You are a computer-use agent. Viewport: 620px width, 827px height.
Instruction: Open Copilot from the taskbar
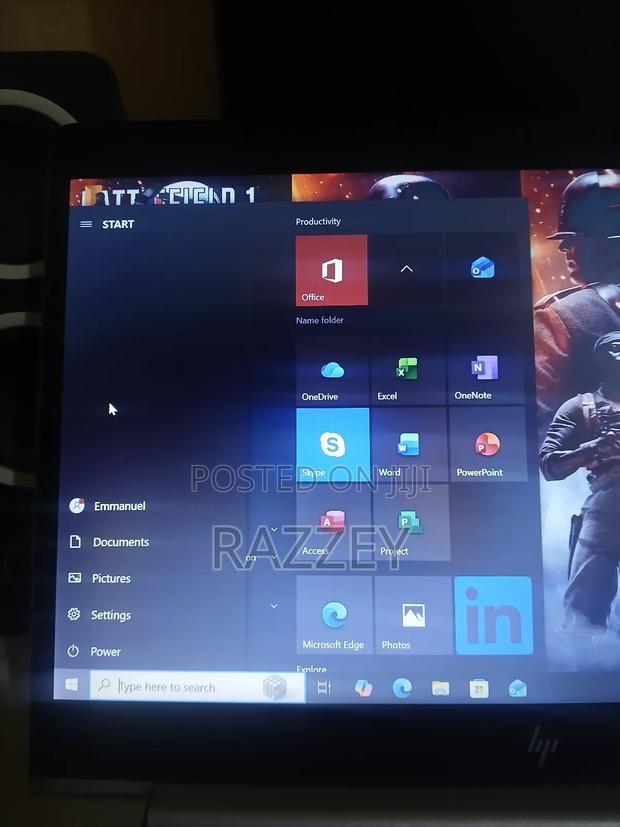[x=363, y=688]
